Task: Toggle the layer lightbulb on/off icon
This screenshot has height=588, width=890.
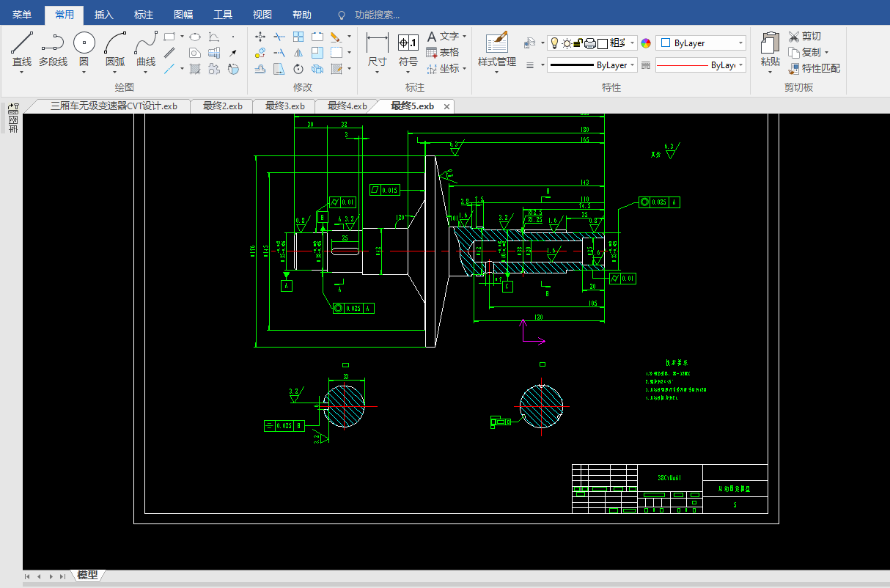Action: coord(555,43)
